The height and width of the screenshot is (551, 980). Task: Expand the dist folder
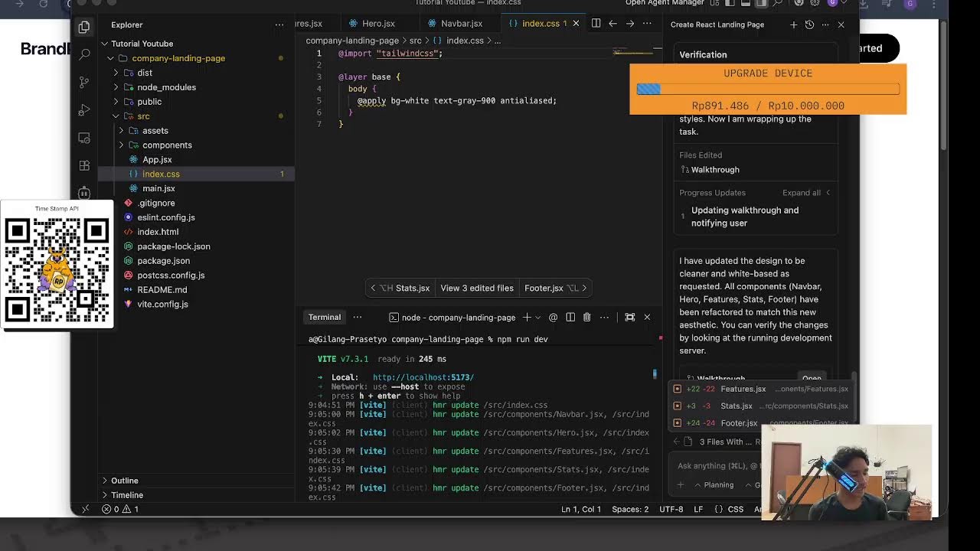(116, 73)
